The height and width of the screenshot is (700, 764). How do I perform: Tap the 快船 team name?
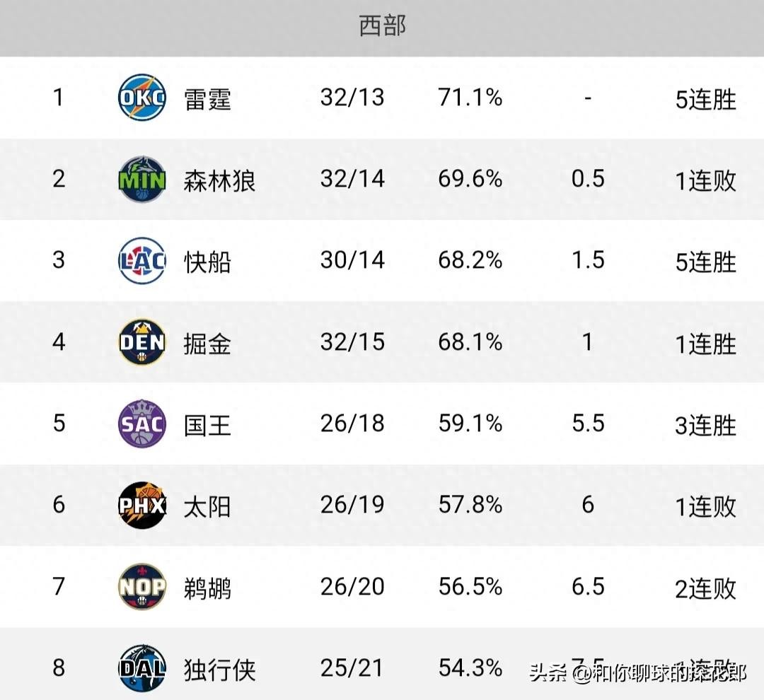click(207, 262)
